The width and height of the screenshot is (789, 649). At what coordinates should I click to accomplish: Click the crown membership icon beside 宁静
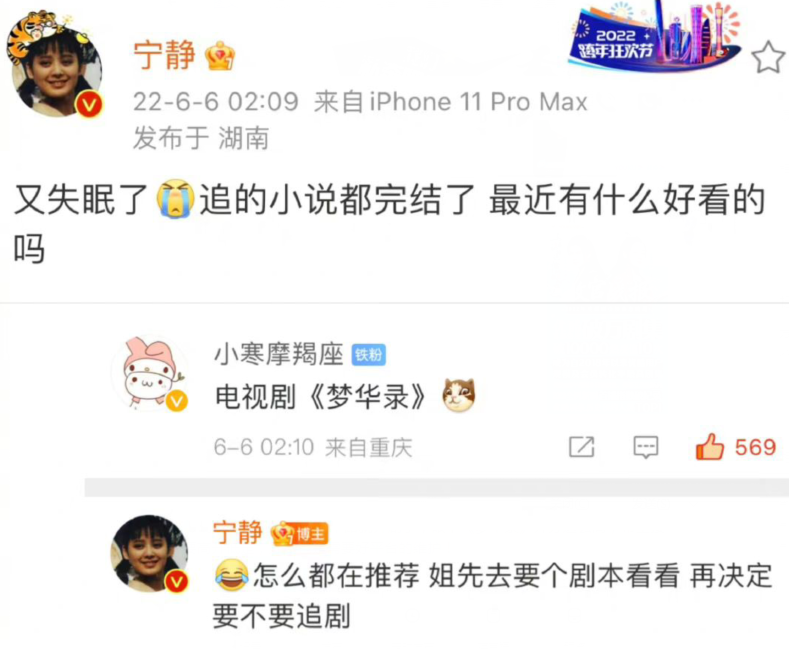(x=220, y=56)
